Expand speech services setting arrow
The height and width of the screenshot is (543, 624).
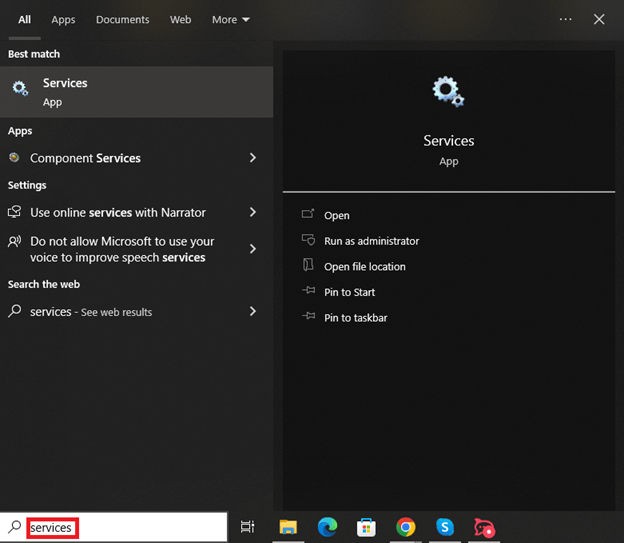(x=253, y=249)
